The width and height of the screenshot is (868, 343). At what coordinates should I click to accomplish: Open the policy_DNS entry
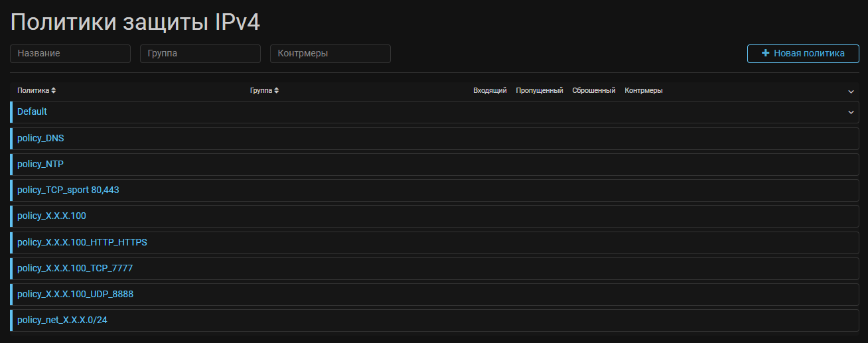coord(40,138)
